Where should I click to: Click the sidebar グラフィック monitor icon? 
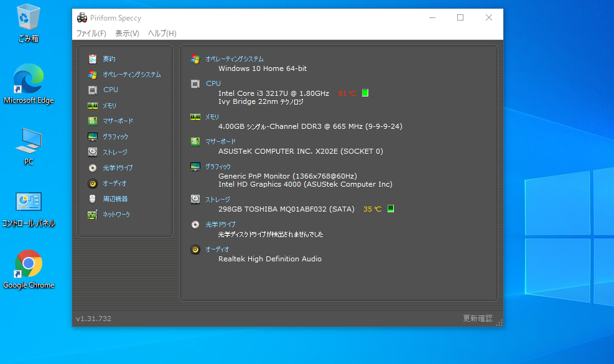click(93, 137)
